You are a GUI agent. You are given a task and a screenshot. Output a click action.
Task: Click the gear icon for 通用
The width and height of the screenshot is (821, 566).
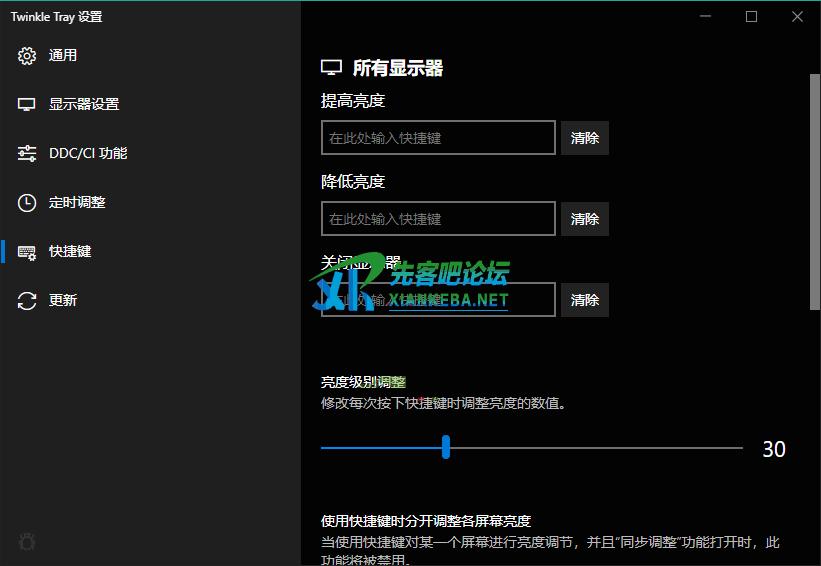tap(27, 56)
